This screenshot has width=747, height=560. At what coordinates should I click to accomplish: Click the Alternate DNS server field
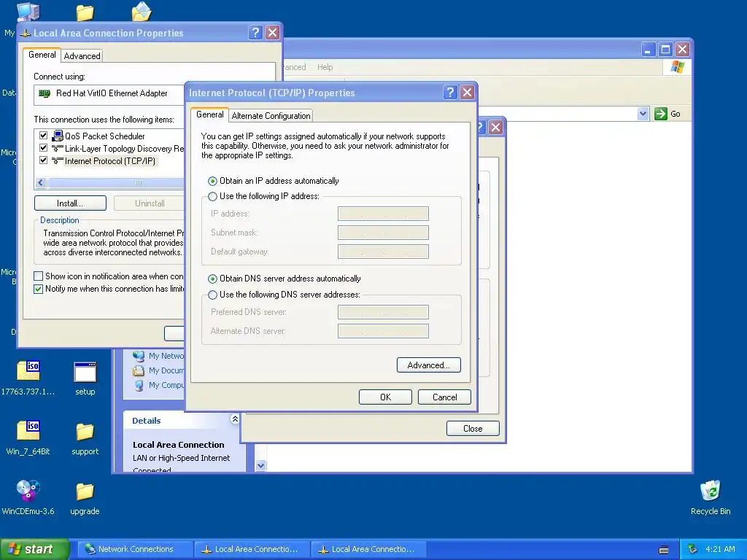click(x=383, y=331)
